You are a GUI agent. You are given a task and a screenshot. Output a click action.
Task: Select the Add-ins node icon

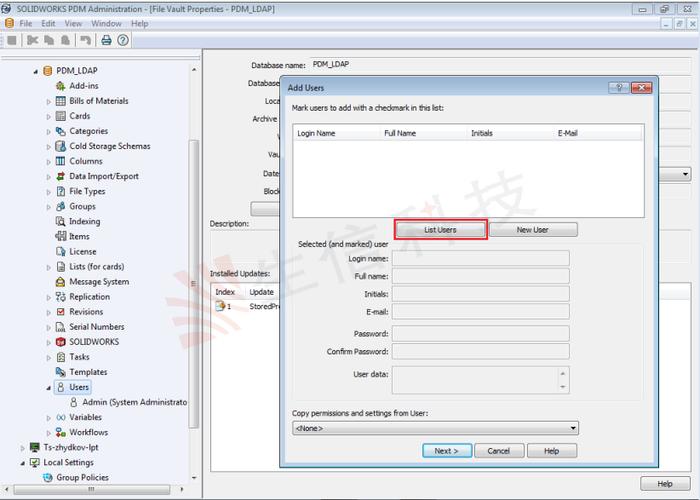[61, 86]
